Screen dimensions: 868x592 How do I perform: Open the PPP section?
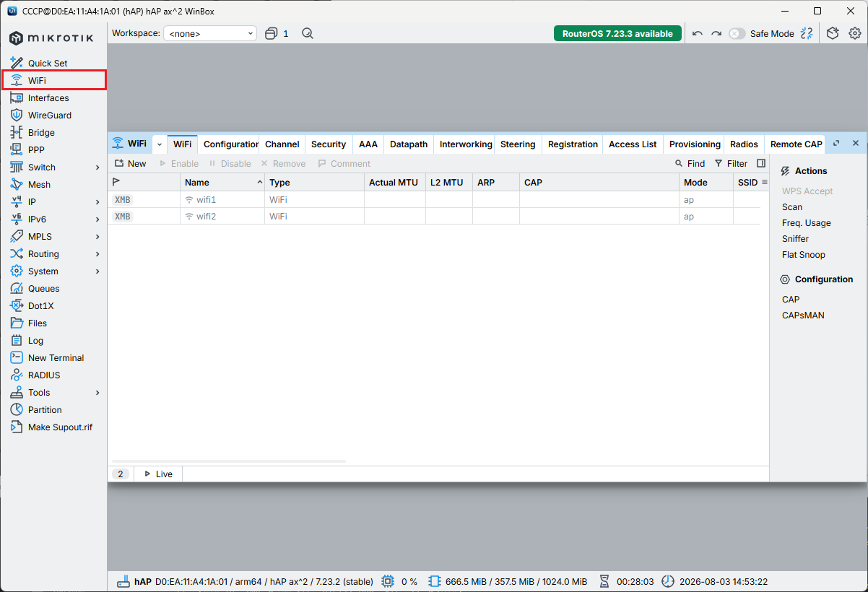pos(36,149)
